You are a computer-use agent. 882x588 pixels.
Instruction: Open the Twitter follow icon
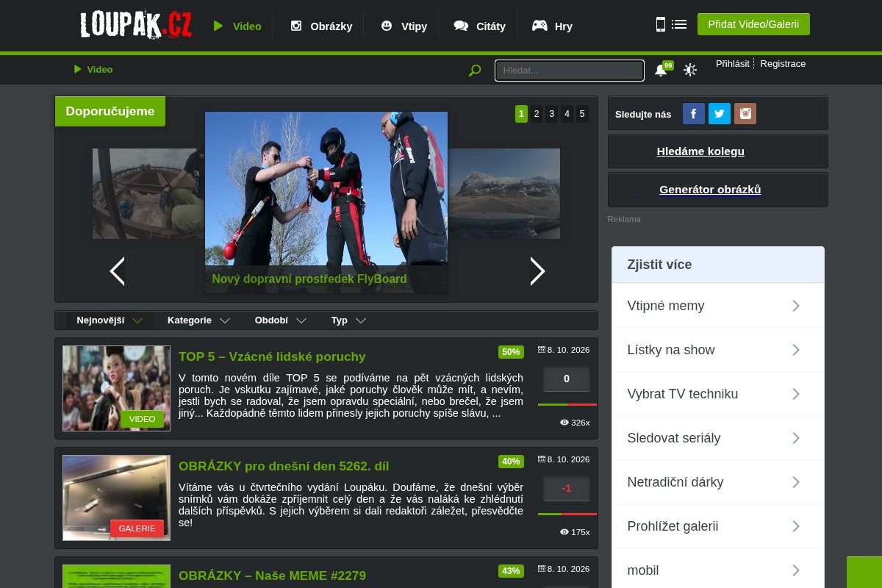[x=720, y=114]
